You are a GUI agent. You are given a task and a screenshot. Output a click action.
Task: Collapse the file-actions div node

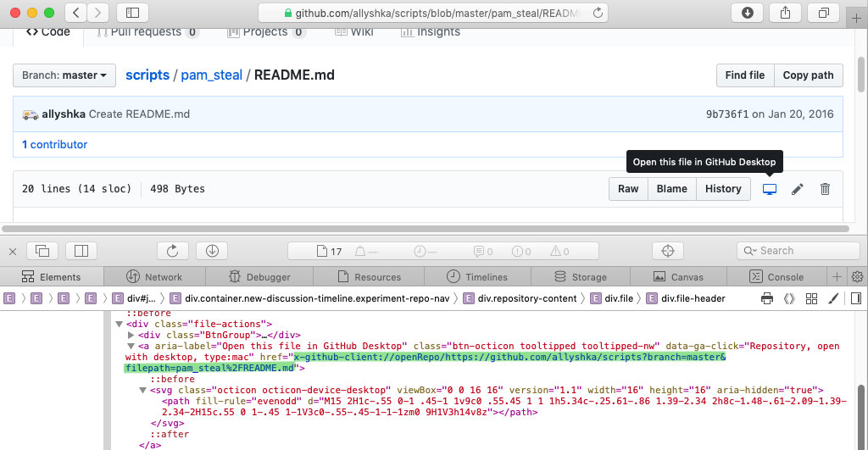(x=120, y=324)
